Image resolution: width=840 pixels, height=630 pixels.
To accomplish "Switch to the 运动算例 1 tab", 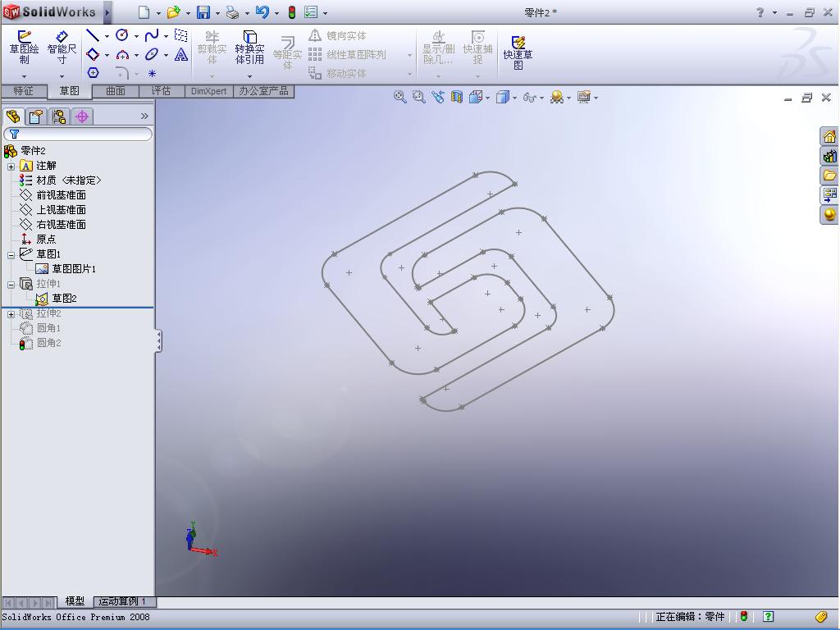I will tap(123, 601).
